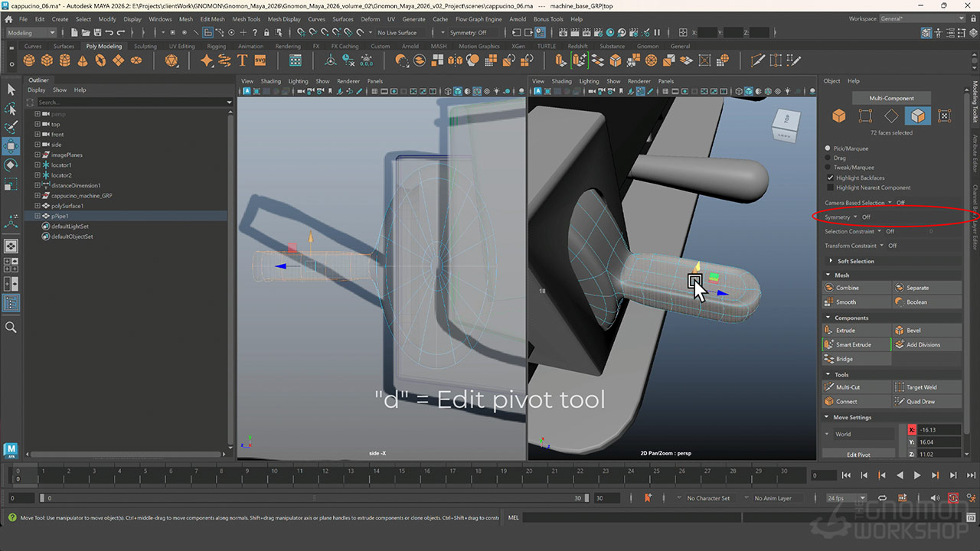This screenshot has height=551, width=980.
Task: Disable the Highlight Backfaces checkbox
Action: coord(830,178)
